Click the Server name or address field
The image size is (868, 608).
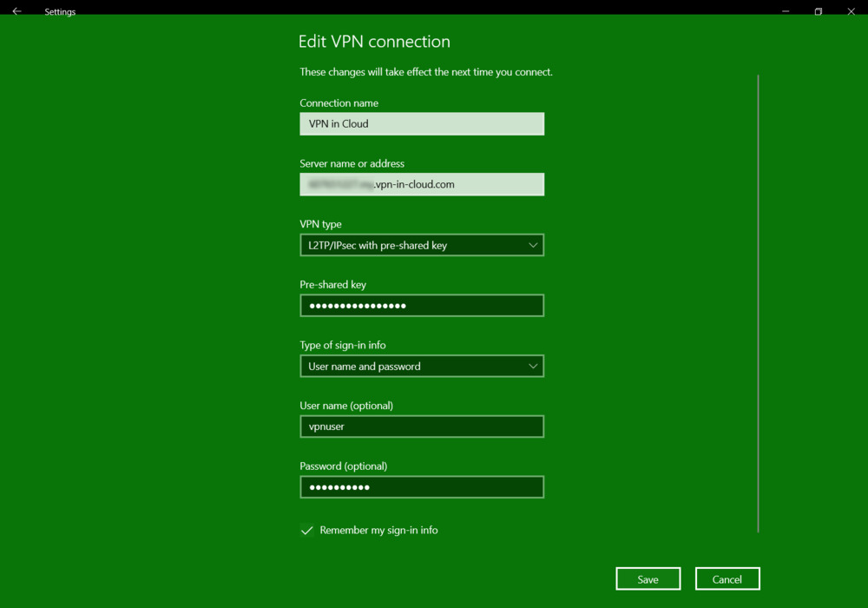pos(422,184)
